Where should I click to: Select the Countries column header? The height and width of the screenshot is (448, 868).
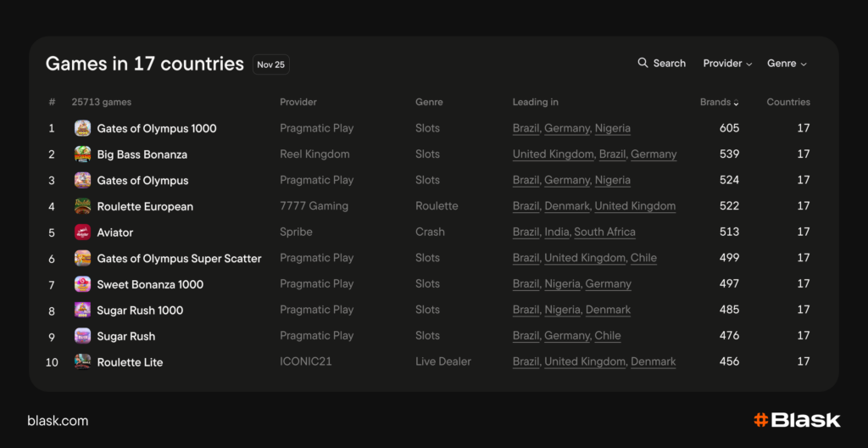pyautogui.click(x=788, y=102)
